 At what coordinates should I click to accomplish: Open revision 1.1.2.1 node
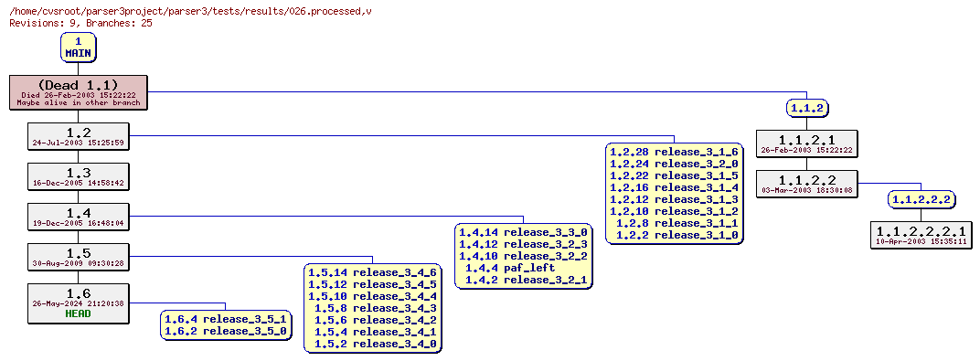[x=807, y=143]
